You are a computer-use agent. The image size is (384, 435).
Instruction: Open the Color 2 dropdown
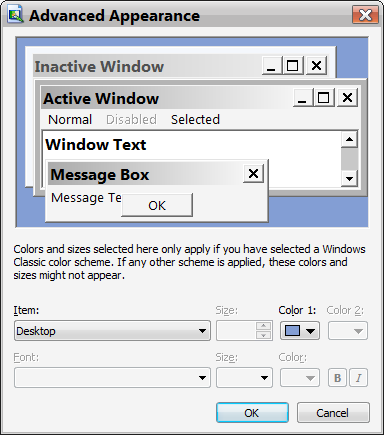coord(348,331)
